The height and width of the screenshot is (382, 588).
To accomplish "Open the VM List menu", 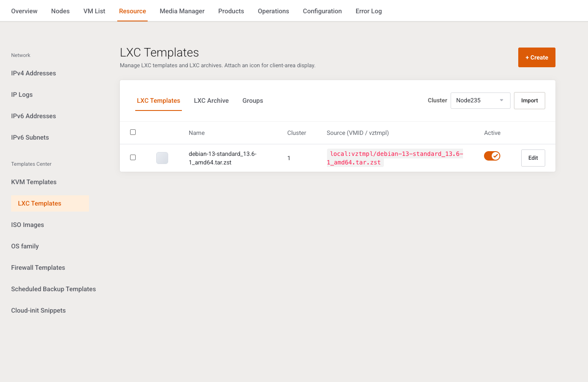I will point(94,11).
